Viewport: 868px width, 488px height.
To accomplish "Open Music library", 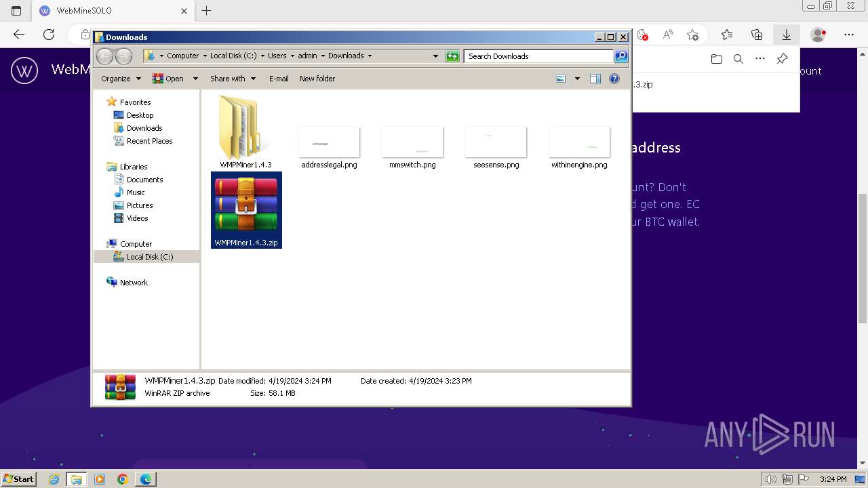I will point(136,192).
